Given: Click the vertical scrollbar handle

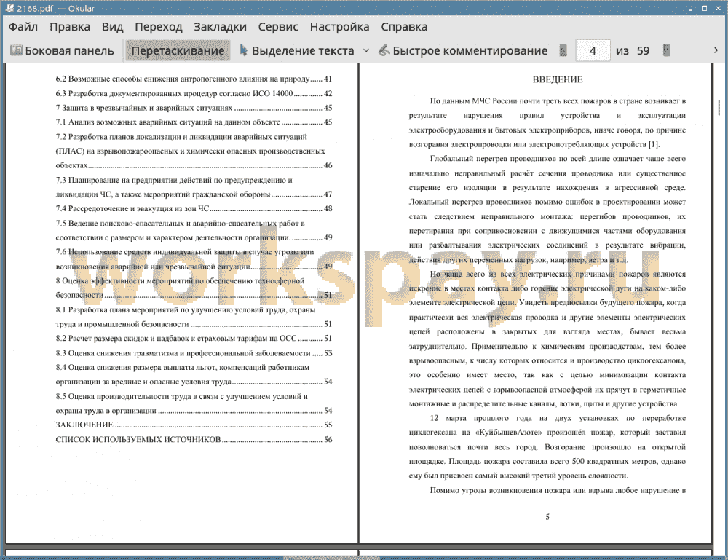Looking at the screenshot, I should (719, 108).
